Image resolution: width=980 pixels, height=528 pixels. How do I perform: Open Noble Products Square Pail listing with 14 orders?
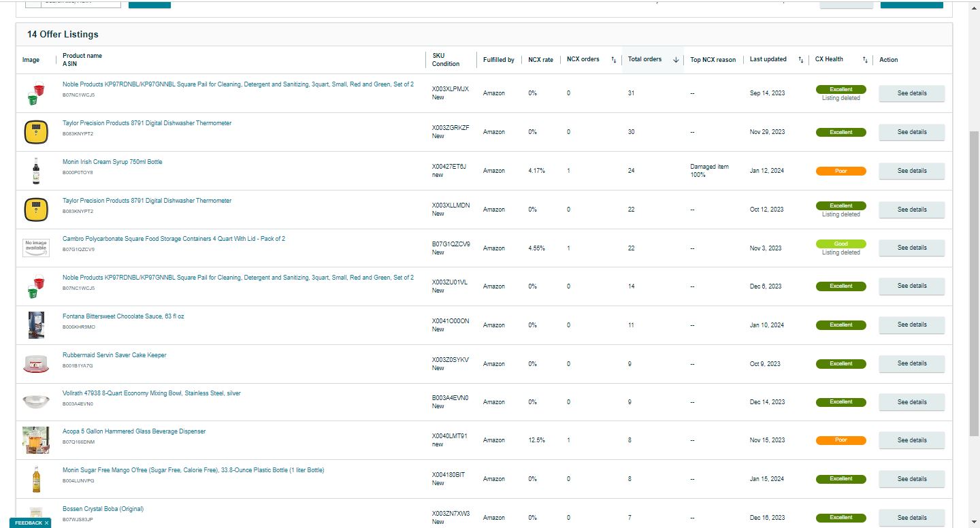click(238, 278)
